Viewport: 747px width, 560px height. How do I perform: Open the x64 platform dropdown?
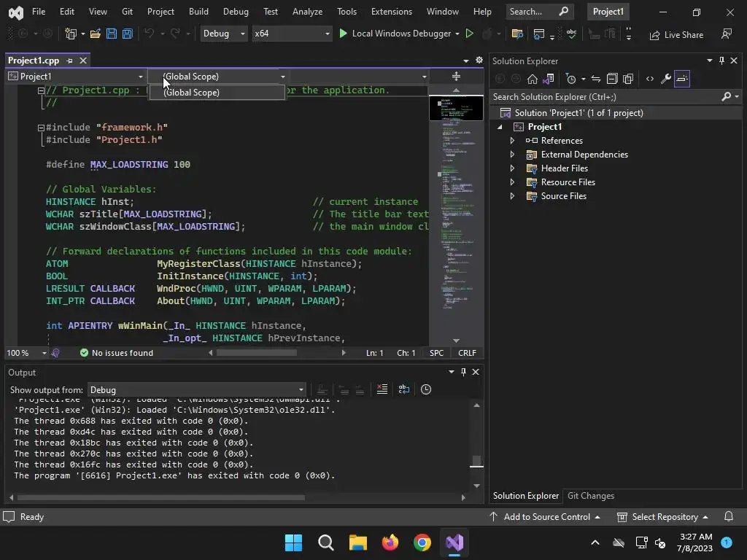point(292,34)
